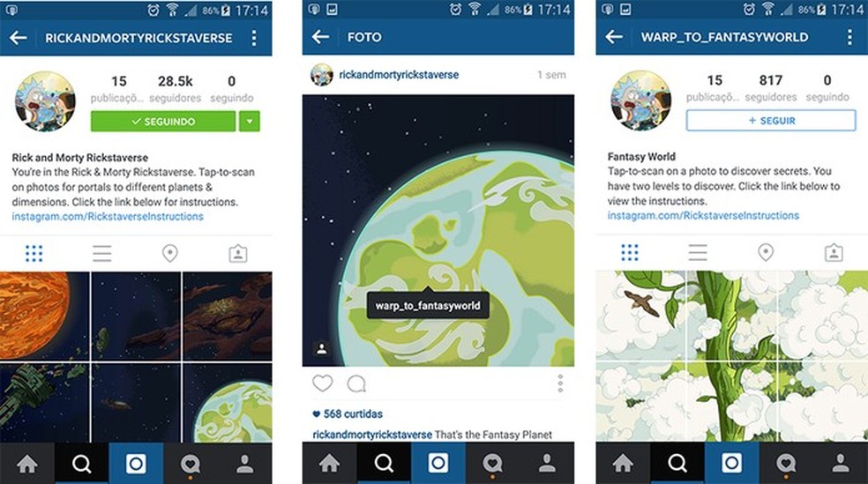The width and height of the screenshot is (868, 484).
Task: Go to Home in the middle screen's nav bar
Action: [x=329, y=463]
